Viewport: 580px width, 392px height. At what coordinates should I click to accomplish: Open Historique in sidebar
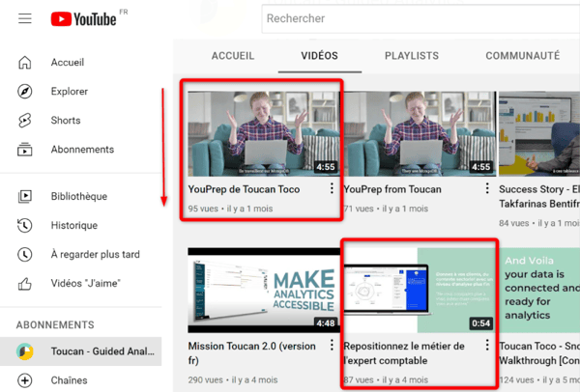coord(74,226)
